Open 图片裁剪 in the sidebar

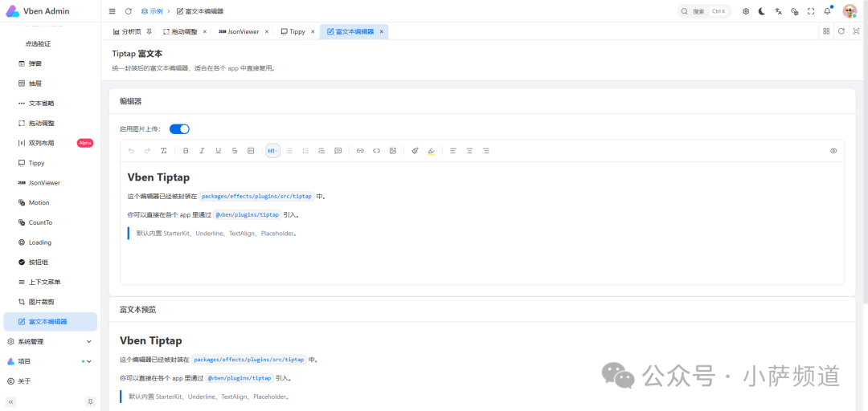click(x=51, y=302)
